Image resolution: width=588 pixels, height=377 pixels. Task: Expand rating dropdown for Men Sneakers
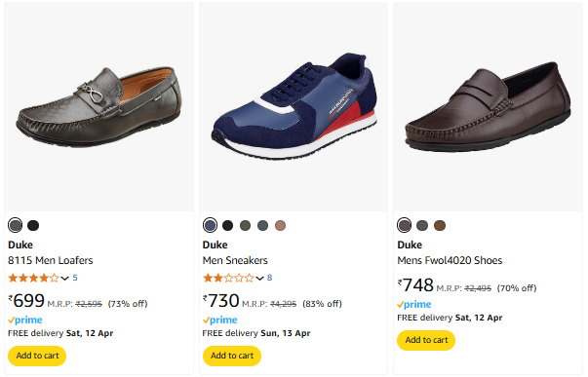[x=260, y=279]
